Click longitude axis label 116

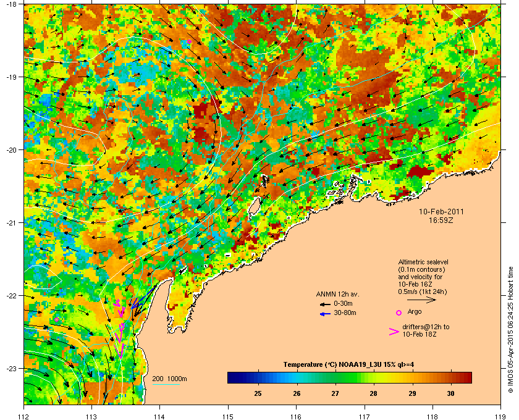(x=296, y=416)
